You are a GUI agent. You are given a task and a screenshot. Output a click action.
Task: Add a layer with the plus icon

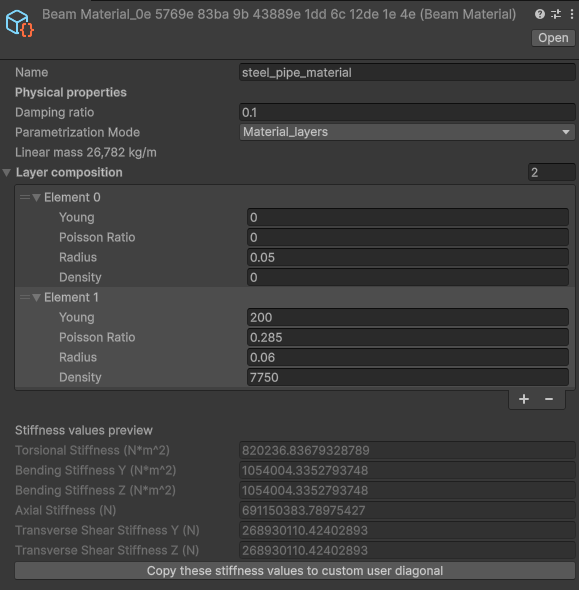point(524,399)
